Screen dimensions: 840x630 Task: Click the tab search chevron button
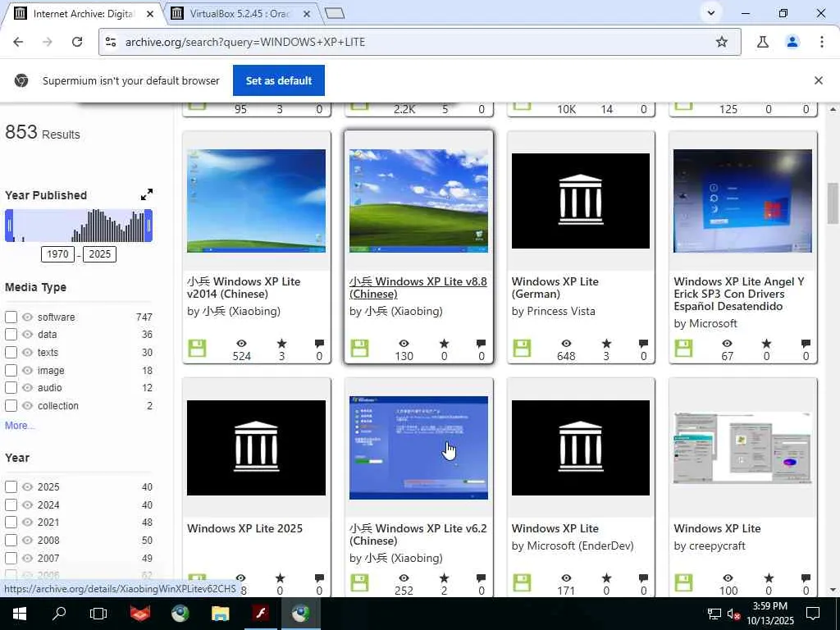coord(711,13)
